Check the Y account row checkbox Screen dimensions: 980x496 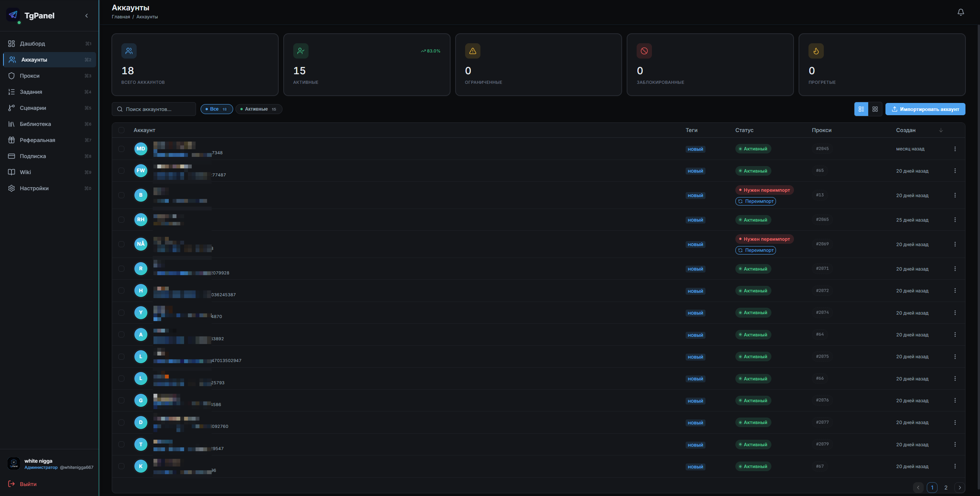(121, 313)
